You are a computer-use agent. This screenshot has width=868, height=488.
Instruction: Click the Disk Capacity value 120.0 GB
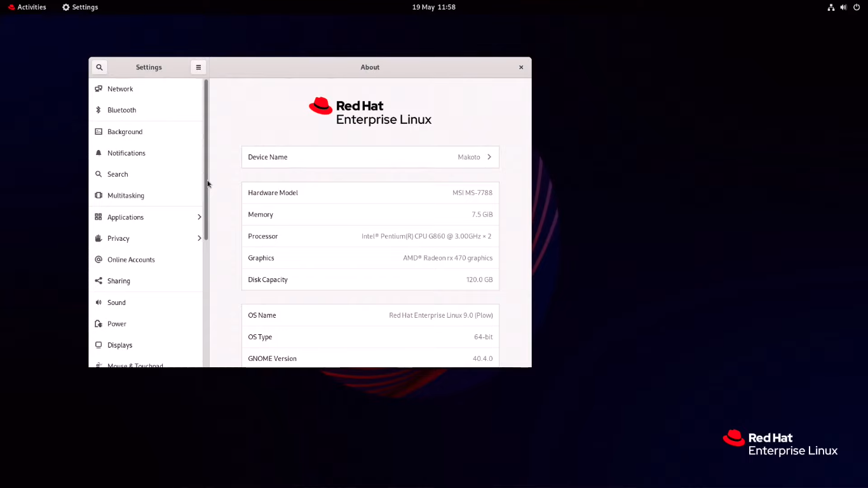[480, 280]
